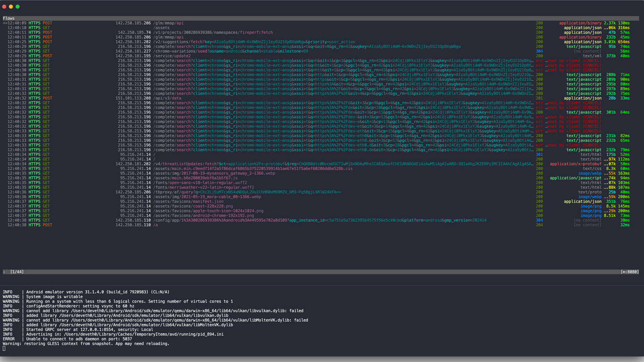
Task: Click the 'System image is writable' warning line
Action: [x=42, y=296]
